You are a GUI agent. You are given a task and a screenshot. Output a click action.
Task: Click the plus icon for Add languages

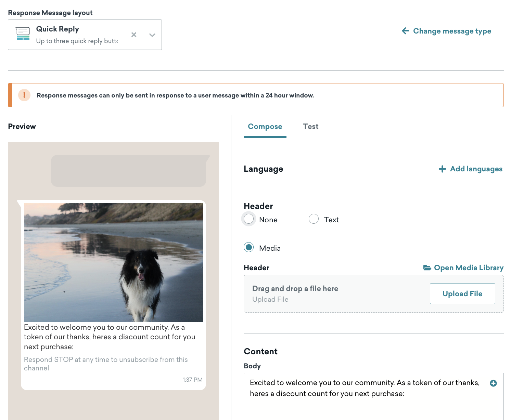442,169
